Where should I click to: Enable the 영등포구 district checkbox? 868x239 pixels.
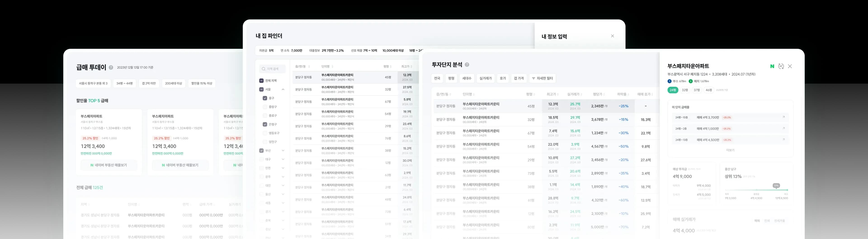tap(264, 133)
